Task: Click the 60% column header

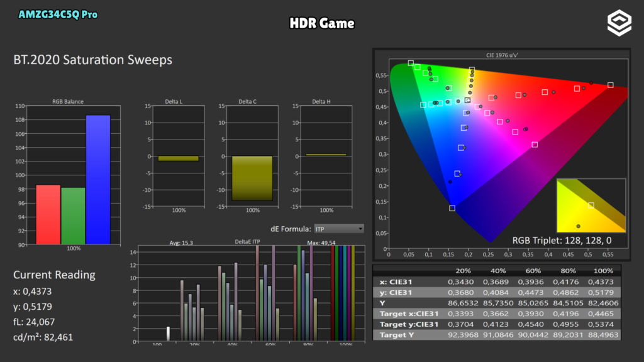Action: (533, 271)
